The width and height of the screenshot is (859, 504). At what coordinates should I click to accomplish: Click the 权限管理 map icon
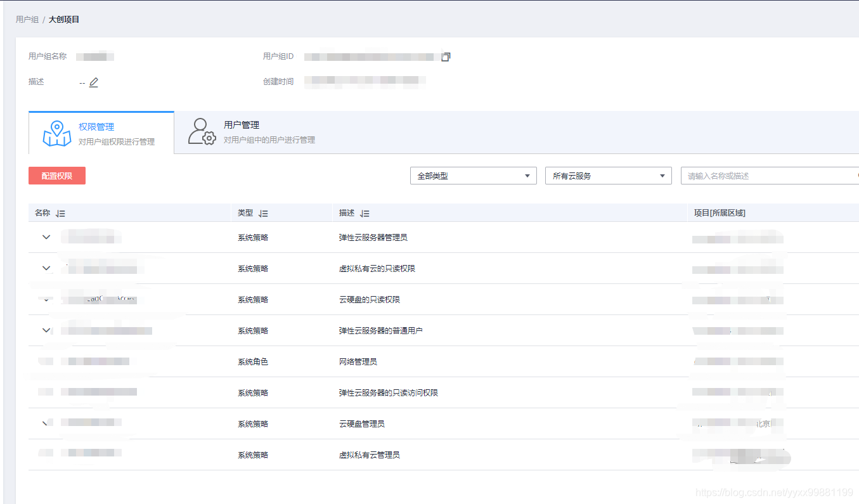coord(57,134)
